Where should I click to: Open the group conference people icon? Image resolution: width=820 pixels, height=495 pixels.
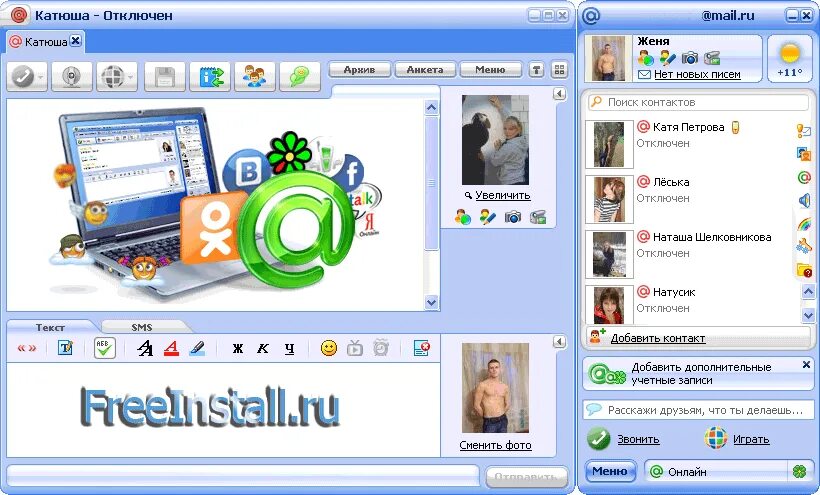pos(255,77)
